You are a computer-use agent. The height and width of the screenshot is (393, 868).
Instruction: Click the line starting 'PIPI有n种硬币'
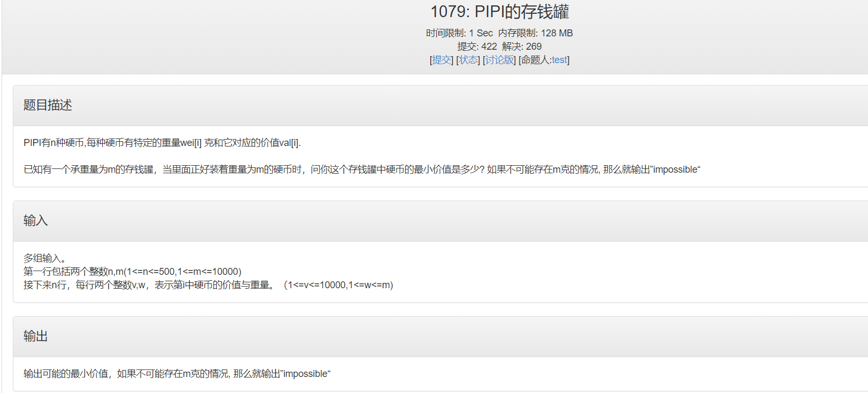coord(162,143)
